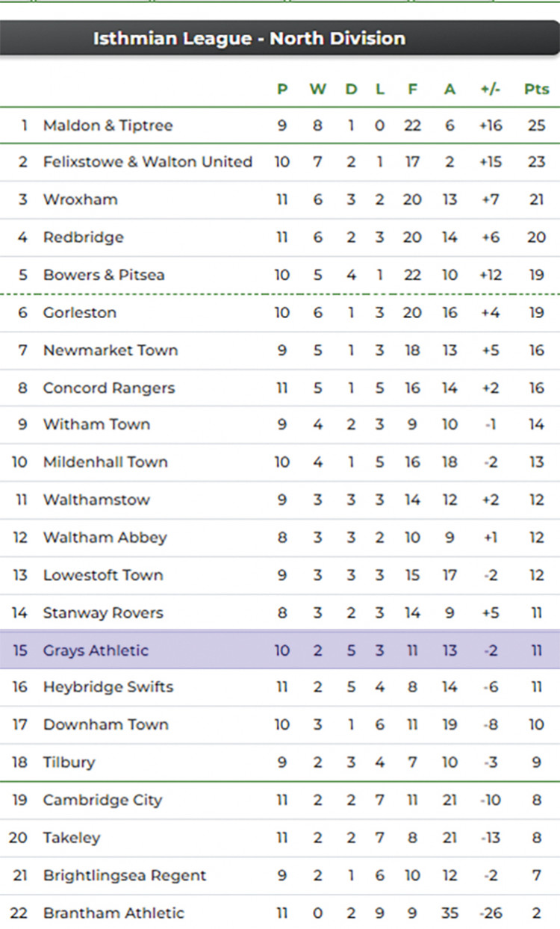Select Gorleston team name

pos(80,312)
